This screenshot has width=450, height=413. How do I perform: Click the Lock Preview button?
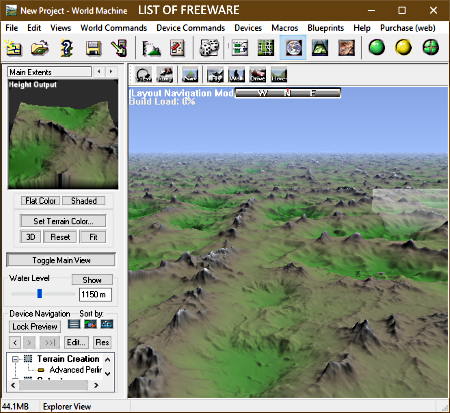[x=35, y=326]
